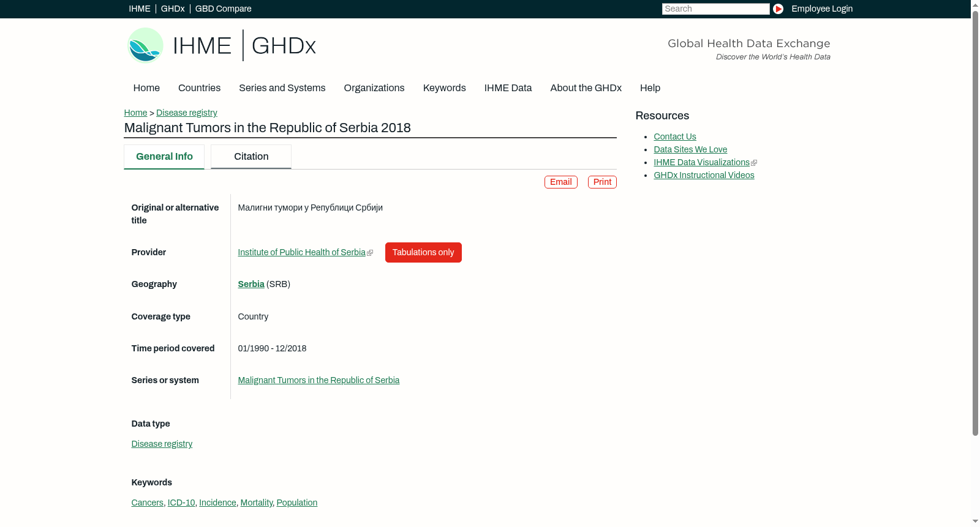The image size is (980, 527).
Task: Open GHDx Instructional Videos link
Action: 704,175
